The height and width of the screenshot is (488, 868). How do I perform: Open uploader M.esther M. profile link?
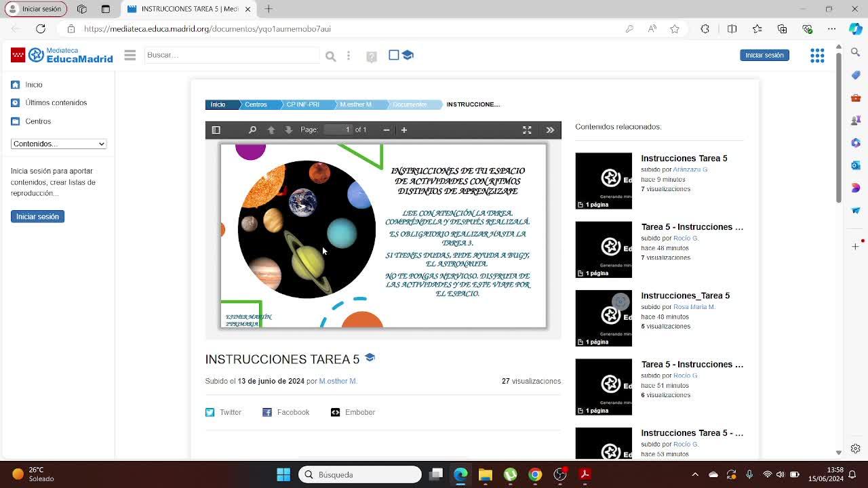pyautogui.click(x=338, y=381)
